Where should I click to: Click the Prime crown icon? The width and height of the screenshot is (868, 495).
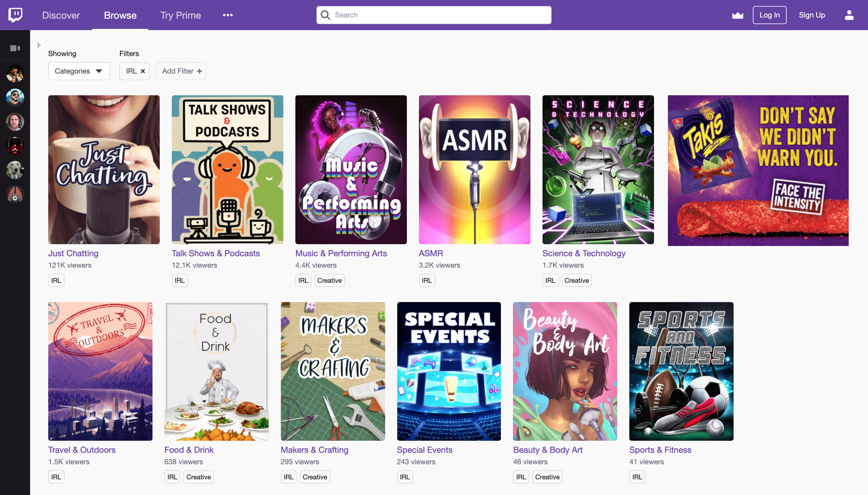click(x=737, y=15)
